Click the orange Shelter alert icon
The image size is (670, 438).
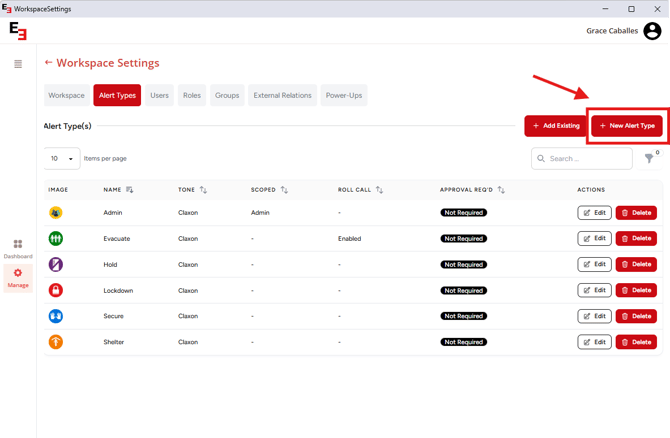(x=56, y=342)
